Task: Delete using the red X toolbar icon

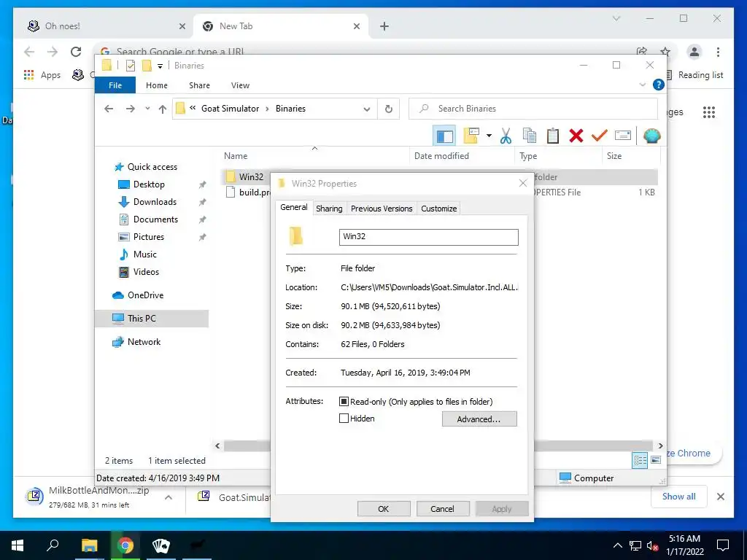Action: tap(576, 136)
